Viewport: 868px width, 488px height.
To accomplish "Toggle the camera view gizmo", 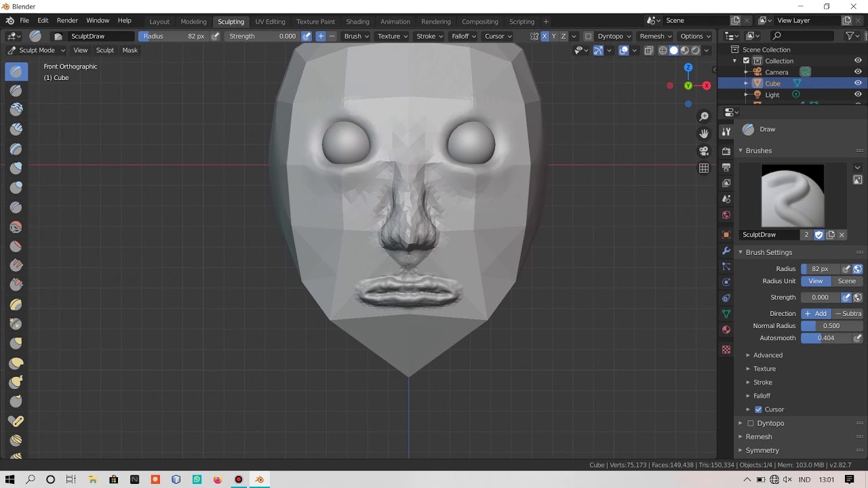I will coord(704,150).
